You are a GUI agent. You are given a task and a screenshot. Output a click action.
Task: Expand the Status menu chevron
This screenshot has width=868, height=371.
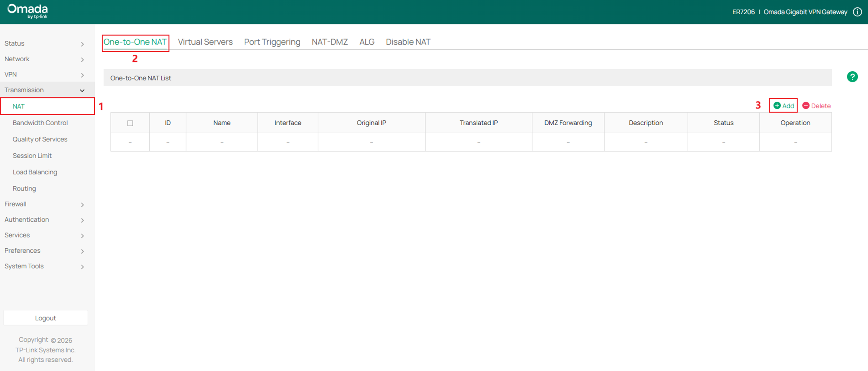click(82, 44)
